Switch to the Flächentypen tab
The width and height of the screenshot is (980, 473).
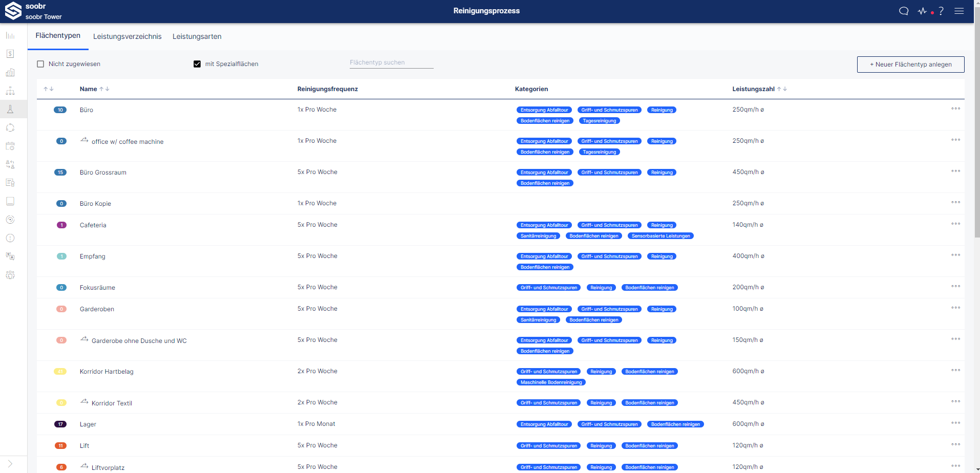coord(58,36)
